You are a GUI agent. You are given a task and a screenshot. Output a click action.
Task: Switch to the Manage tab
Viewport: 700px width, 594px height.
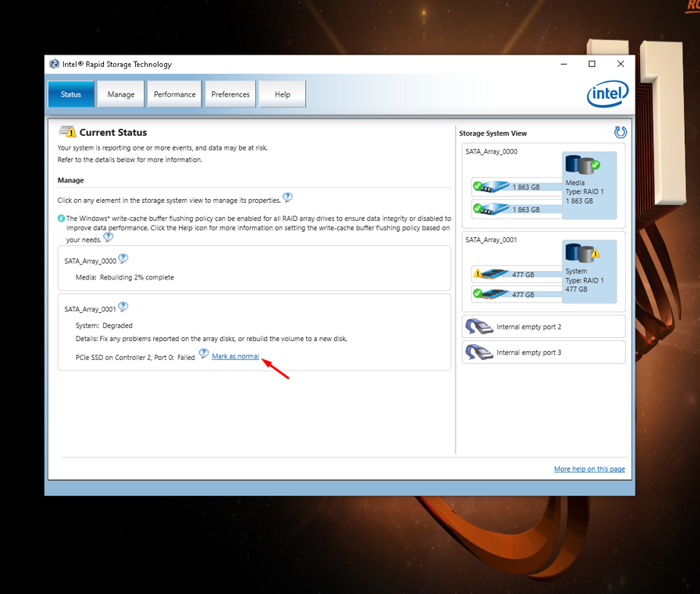click(x=121, y=94)
